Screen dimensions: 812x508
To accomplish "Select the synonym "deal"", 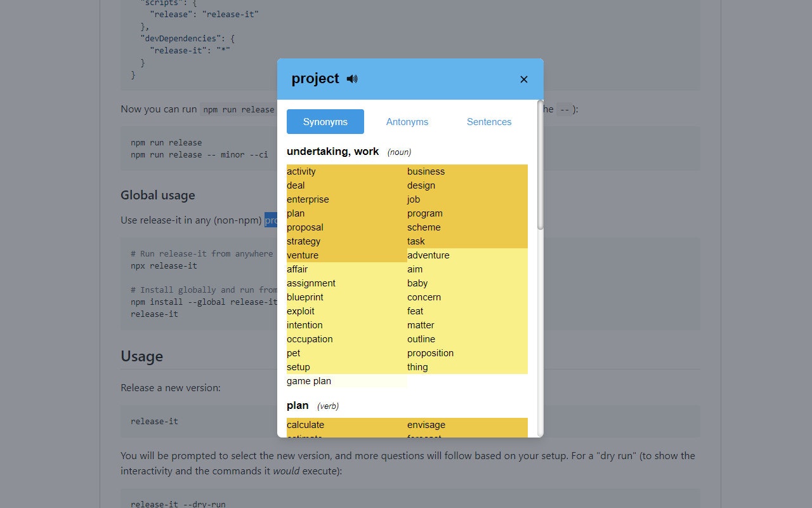I will [x=296, y=185].
